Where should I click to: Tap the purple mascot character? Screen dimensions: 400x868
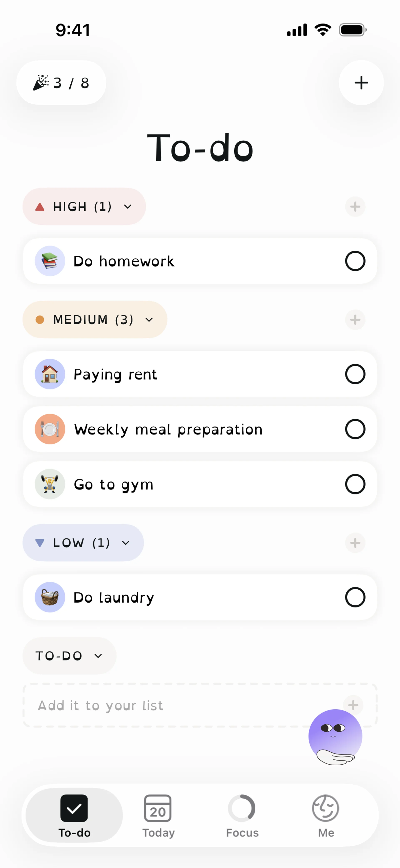pyautogui.click(x=335, y=737)
